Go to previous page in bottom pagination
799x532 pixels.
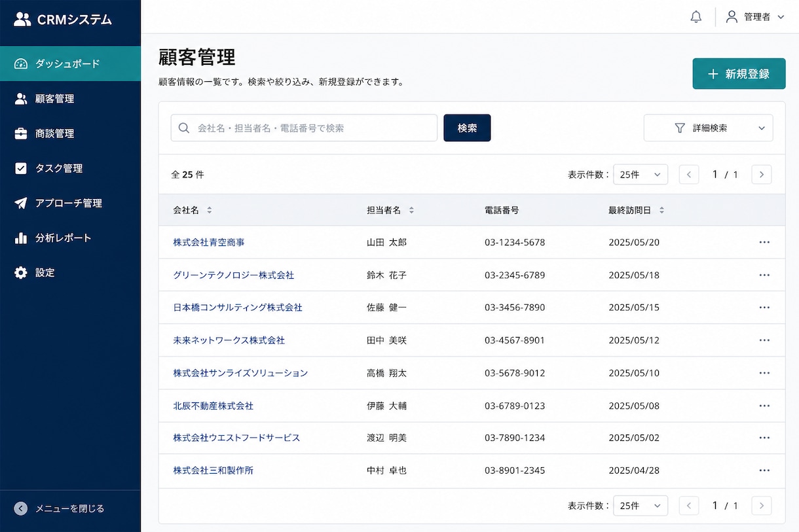click(x=689, y=505)
